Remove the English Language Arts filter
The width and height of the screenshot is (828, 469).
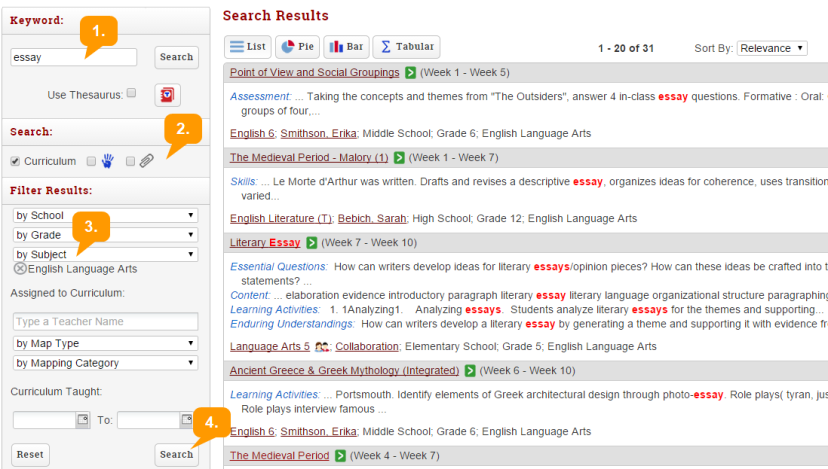tap(20, 269)
